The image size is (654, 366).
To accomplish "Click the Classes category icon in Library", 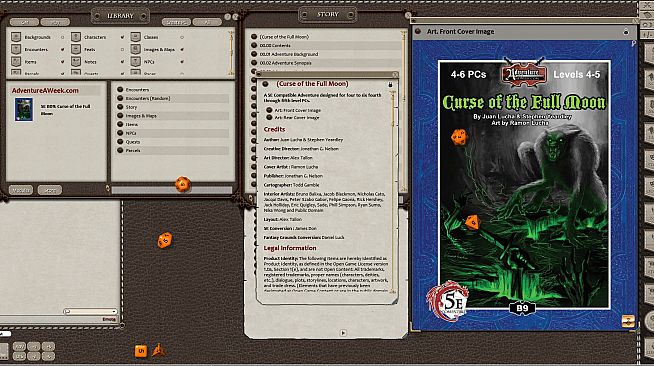I will pos(135,37).
